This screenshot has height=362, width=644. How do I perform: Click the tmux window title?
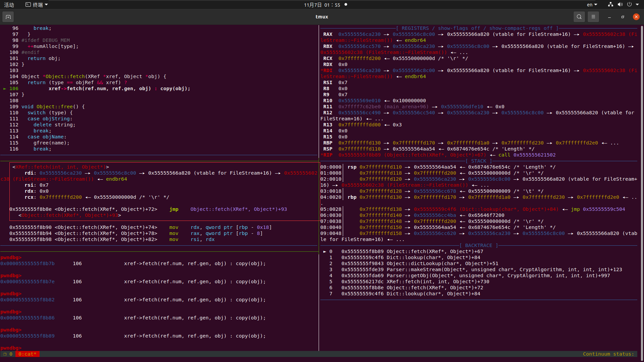(x=322, y=17)
